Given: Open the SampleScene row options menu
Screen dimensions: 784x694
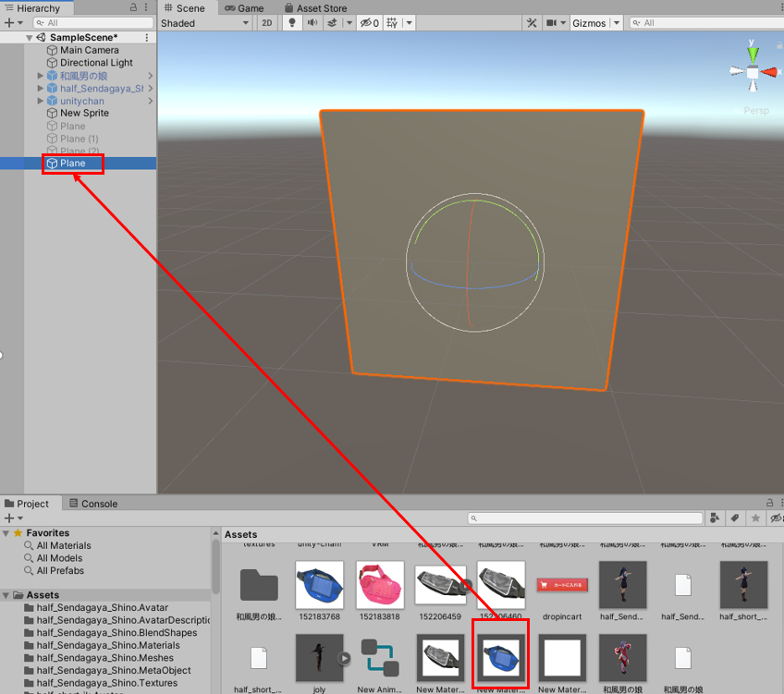Looking at the screenshot, I should pos(146,38).
